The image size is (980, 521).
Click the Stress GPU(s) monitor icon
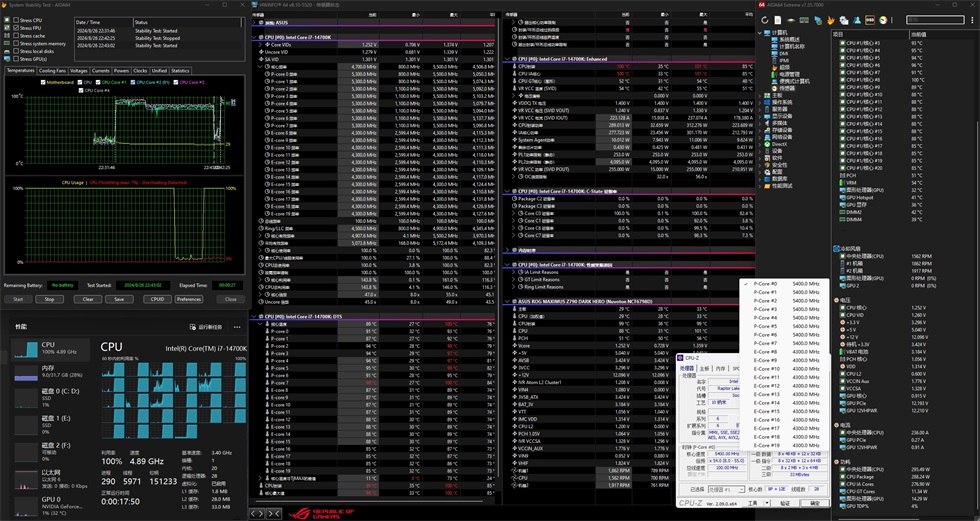7,59
